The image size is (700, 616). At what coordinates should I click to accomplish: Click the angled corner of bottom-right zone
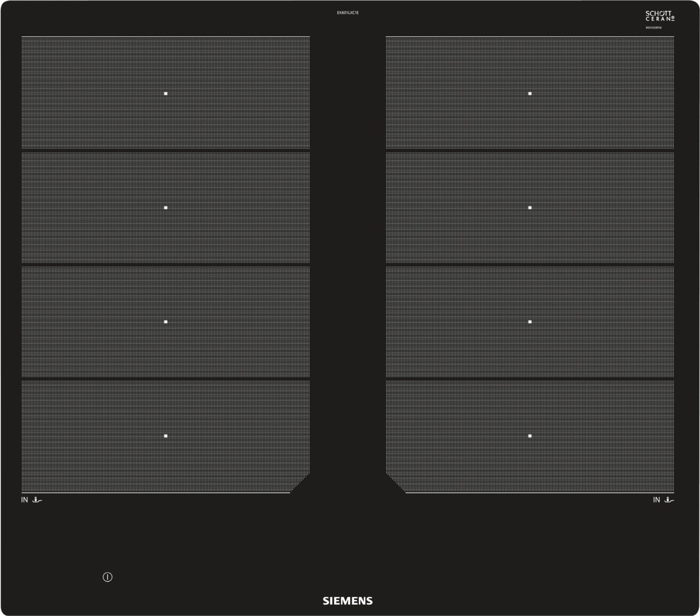coord(396,483)
